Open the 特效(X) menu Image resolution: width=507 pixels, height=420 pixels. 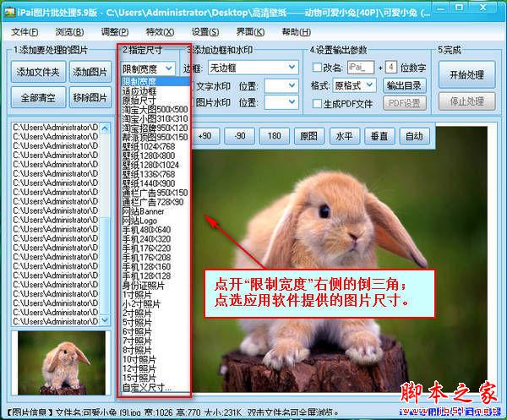coord(160,32)
